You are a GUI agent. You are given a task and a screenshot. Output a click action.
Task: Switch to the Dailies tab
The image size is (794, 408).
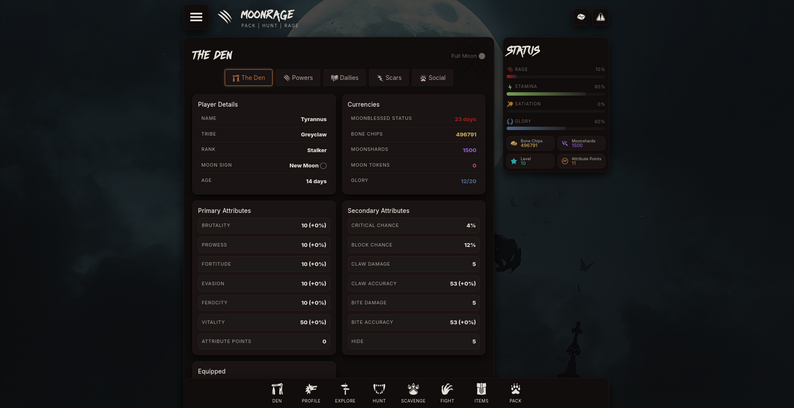point(344,78)
